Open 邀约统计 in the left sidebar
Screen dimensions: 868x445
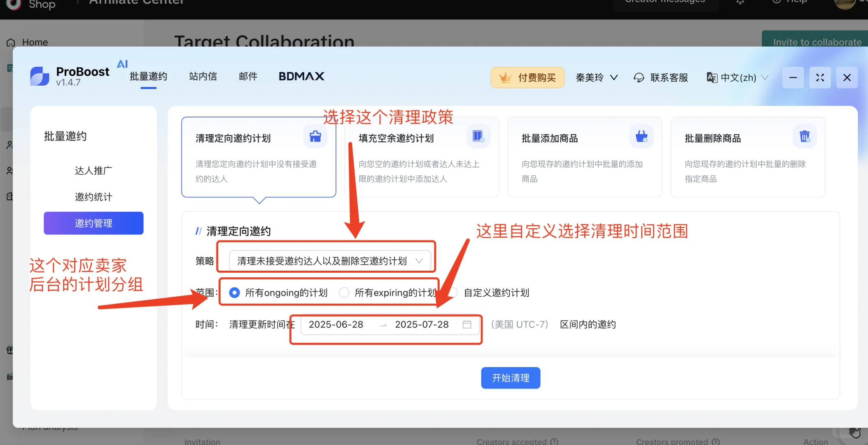93,197
